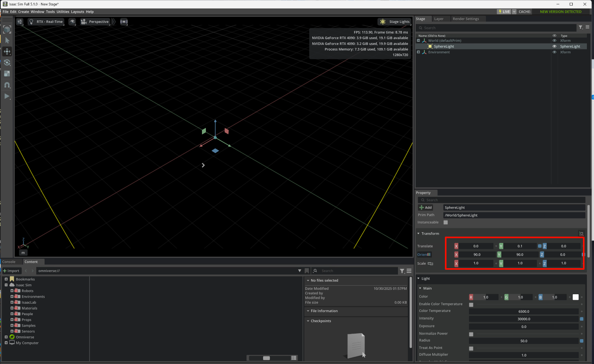Click the Stage panel Search field
This screenshot has height=364, width=594.
(497, 28)
